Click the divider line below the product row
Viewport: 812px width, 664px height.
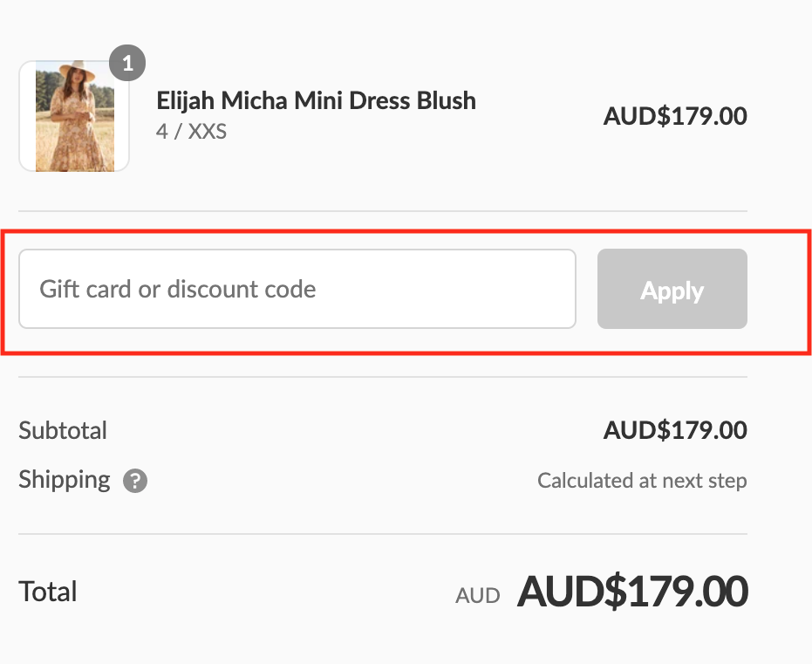click(x=382, y=211)
